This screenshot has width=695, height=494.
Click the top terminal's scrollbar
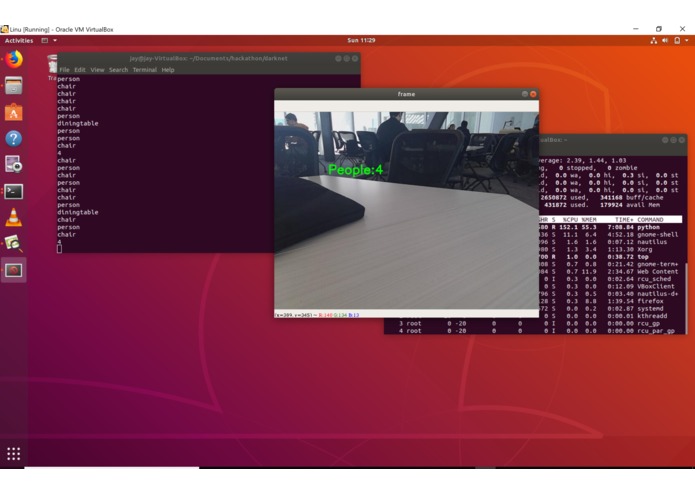click(686, 297)
